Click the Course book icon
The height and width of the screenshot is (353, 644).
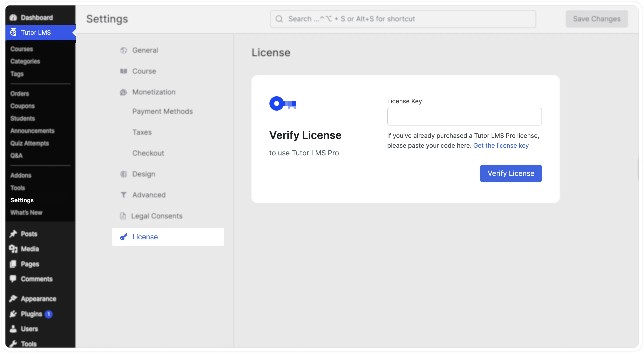click(124, 71)
